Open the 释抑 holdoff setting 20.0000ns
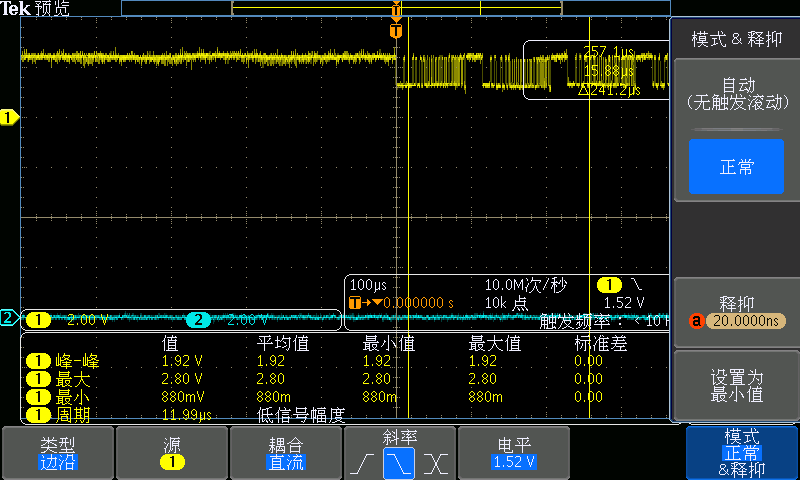 pyautogui.click(x=736, y=313)
